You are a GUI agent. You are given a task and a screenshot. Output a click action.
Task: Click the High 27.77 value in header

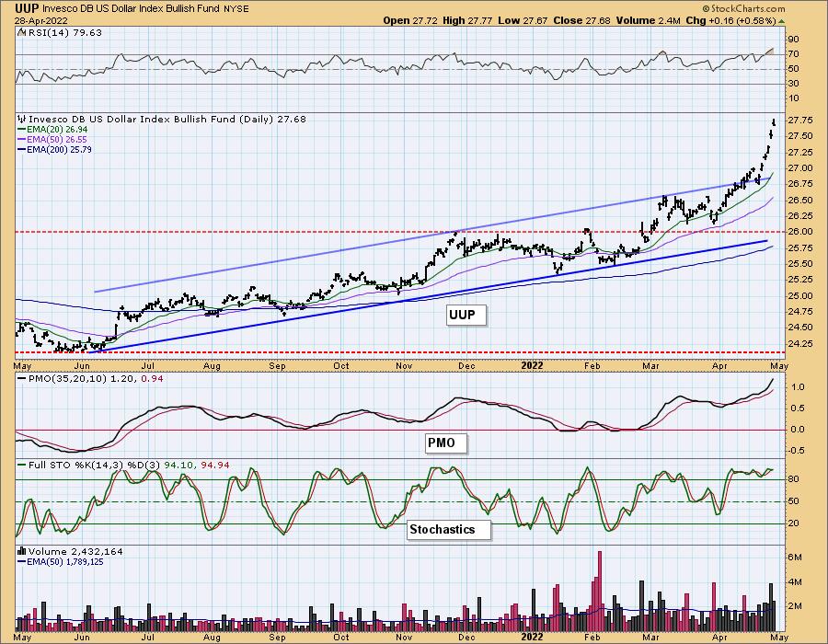(x=467, y=20)
